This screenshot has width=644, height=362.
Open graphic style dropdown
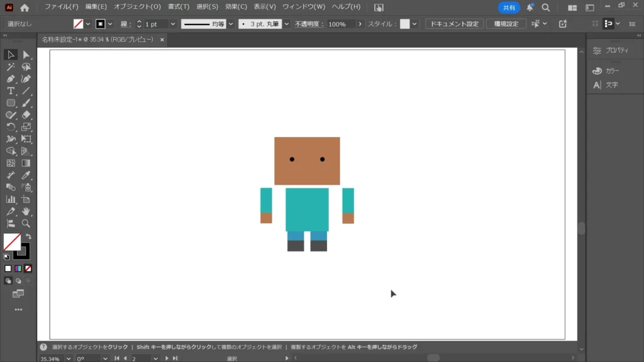click(414, 24)
